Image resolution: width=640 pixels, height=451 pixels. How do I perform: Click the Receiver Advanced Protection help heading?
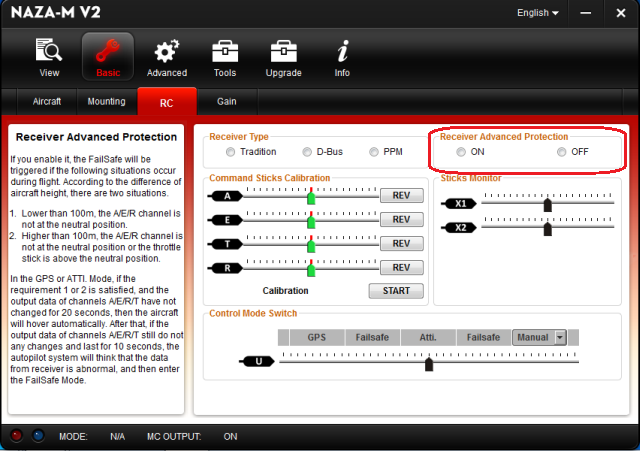coord(96,137)
